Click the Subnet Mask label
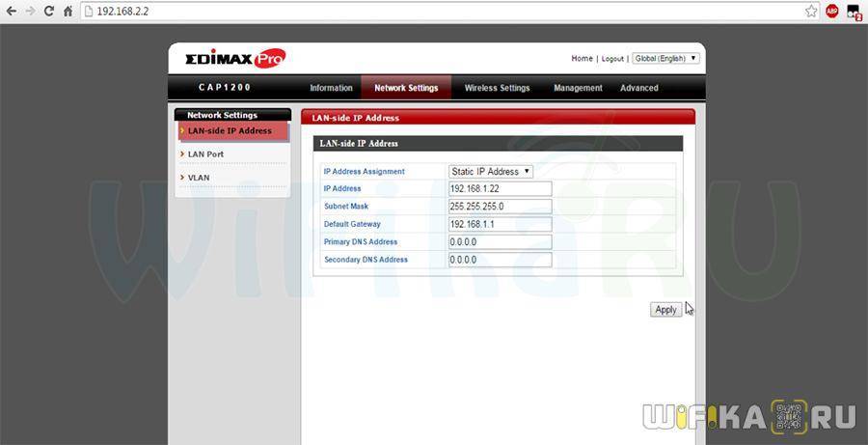Screen dimensions: 868x445 [x=346, y=207]
